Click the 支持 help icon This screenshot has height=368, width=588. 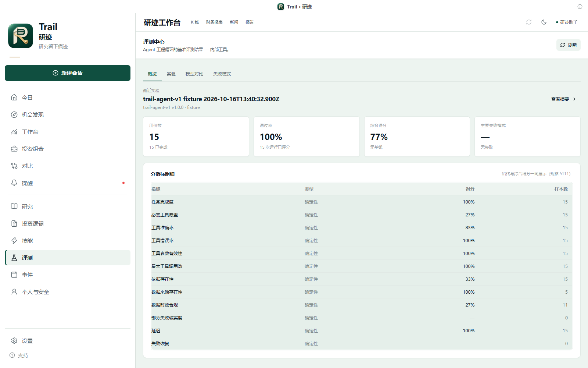(x=12, y=355)
